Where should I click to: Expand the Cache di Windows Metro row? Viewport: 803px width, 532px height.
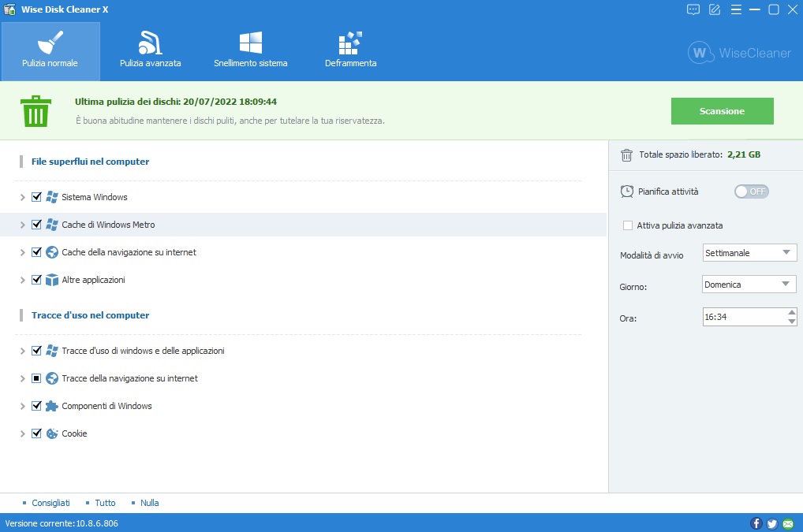tap(23, 225)
